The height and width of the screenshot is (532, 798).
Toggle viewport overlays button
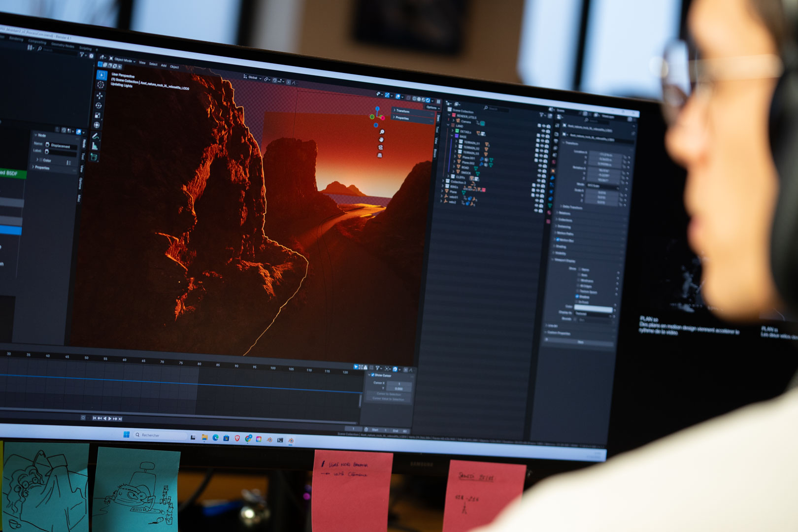[398, 96]
